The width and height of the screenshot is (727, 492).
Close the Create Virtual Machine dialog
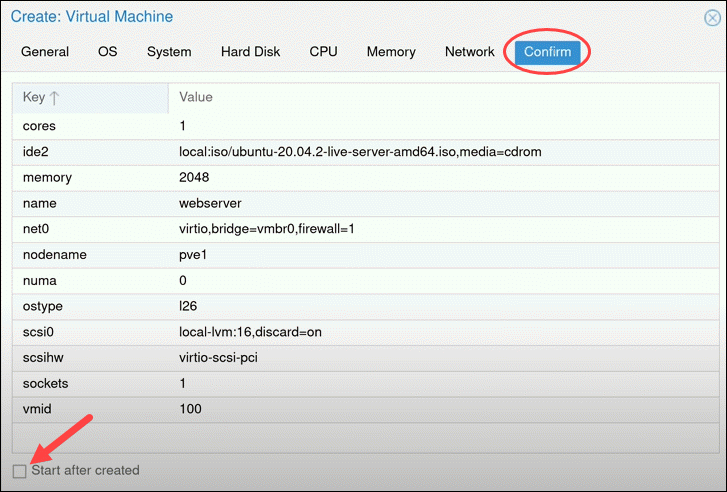[x=711, y=17]
